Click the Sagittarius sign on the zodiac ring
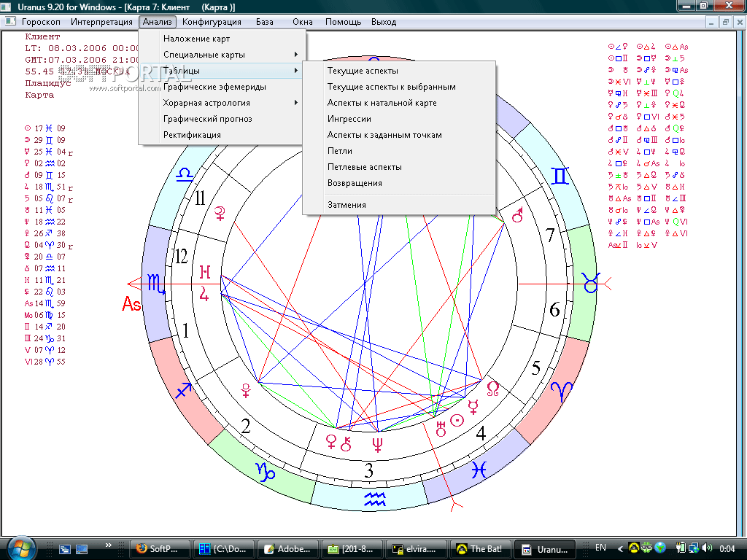The width and height of the screenshot is (747, 560). point(183,391)
